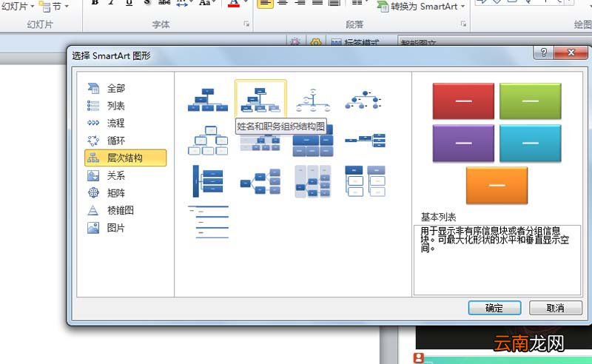The width and height of the screenshot is (592, 364).
Task: Apply the red font color button
Action: point(234,3)
